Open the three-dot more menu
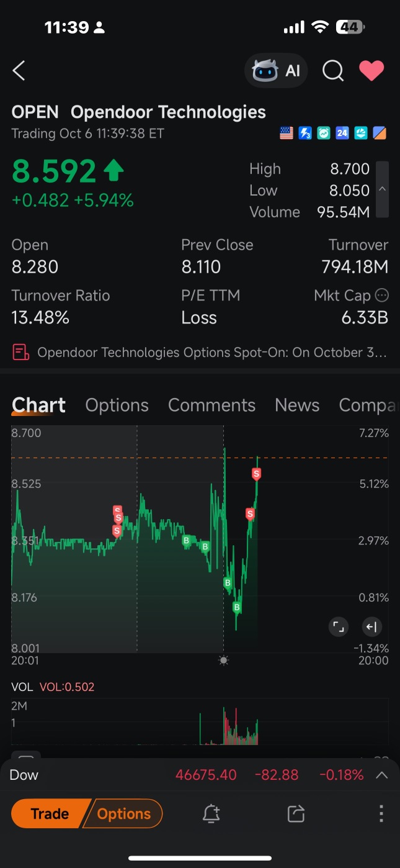Screen dimensions: 400x868 (x=381, y=813)
